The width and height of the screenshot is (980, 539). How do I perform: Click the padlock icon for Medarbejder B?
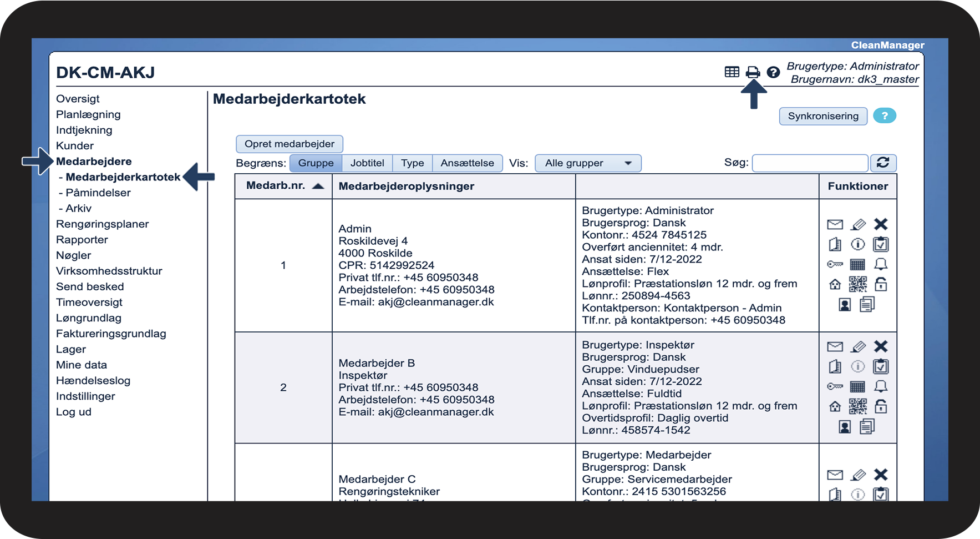tap(881, 406)
